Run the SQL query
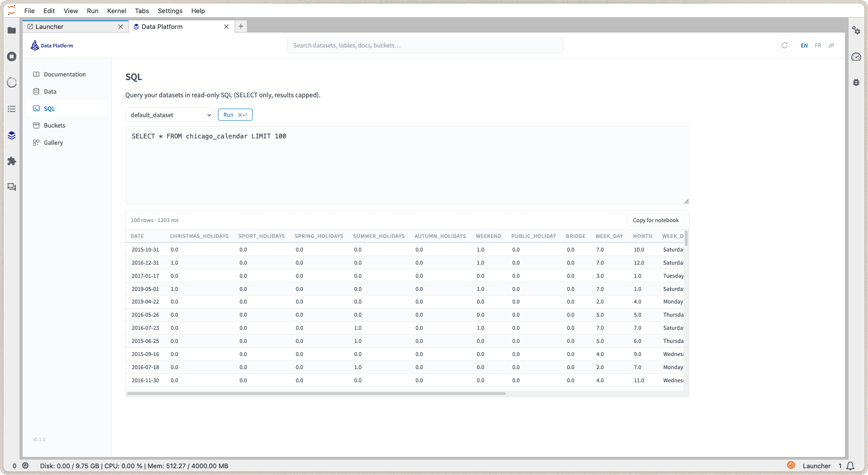Image resolution: width=868 pixels, height=475 pixels. click(x=235, y=115)
